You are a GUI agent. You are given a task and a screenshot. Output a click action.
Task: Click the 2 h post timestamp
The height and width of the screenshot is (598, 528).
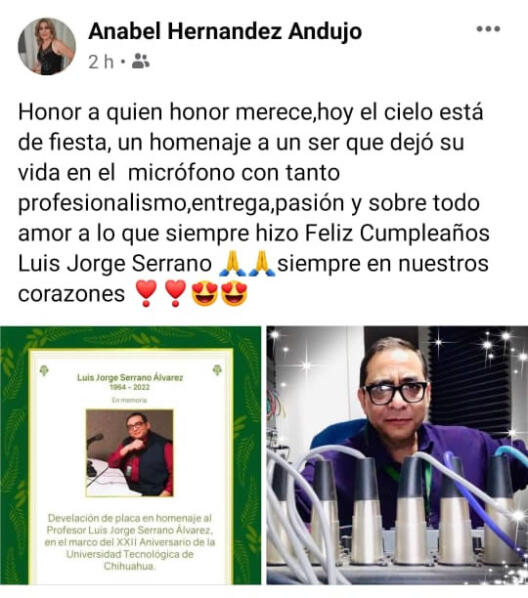(101, 62)
